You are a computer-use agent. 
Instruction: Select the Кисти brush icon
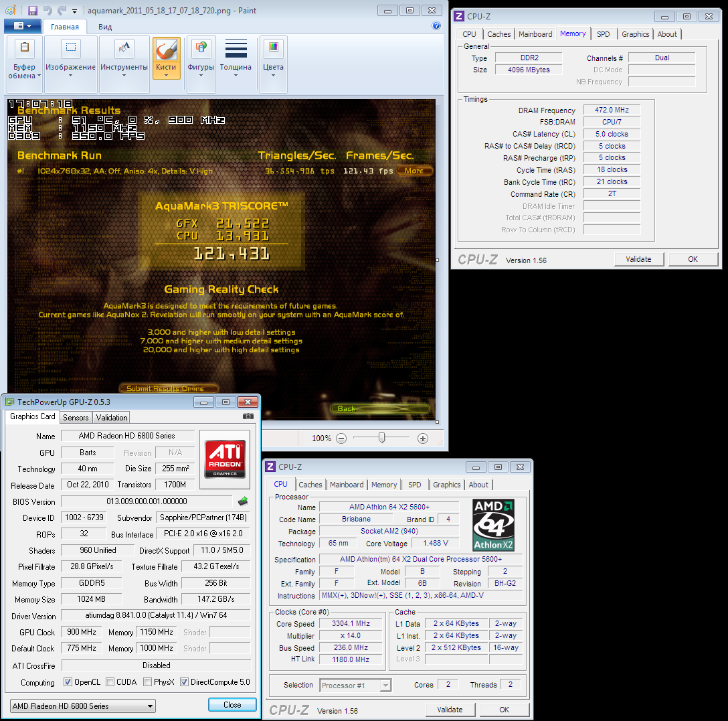pos(166,49)
